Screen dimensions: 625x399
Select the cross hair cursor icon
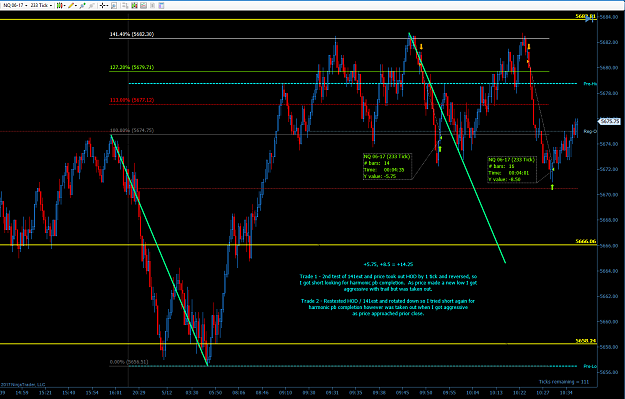click(102, 5)
